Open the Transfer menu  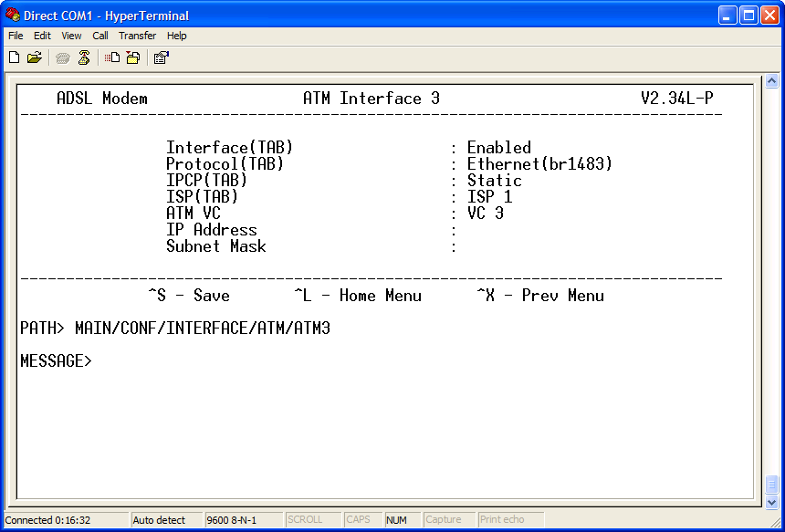[137, 36]
